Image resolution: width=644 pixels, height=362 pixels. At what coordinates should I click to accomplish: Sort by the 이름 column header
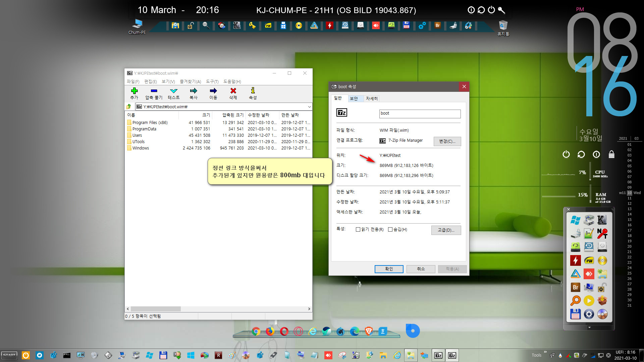tap(152, 115)
